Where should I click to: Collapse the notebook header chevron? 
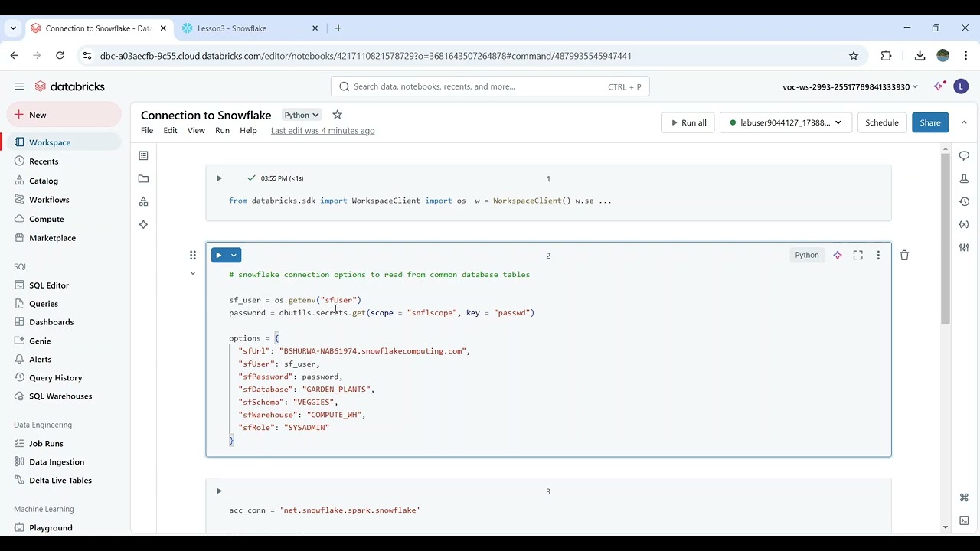coord(964,122)
